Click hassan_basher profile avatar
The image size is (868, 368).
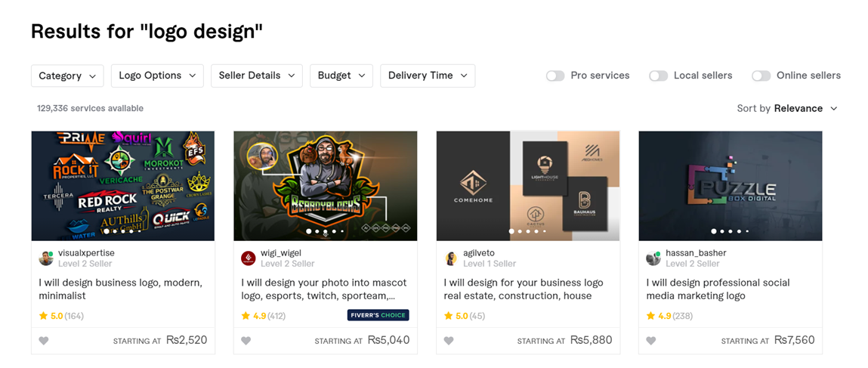[x=653, y=258]
